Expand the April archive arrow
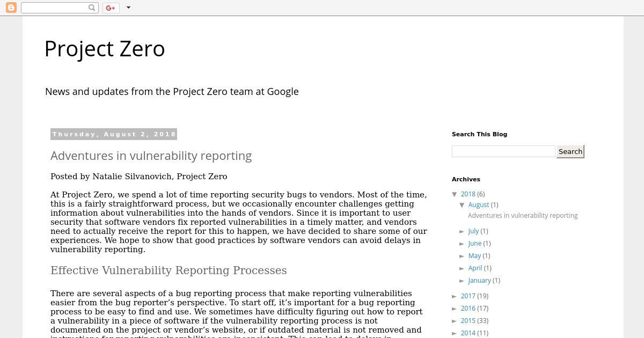The height and width of the screenshot is (338, 644). (463, 268)
